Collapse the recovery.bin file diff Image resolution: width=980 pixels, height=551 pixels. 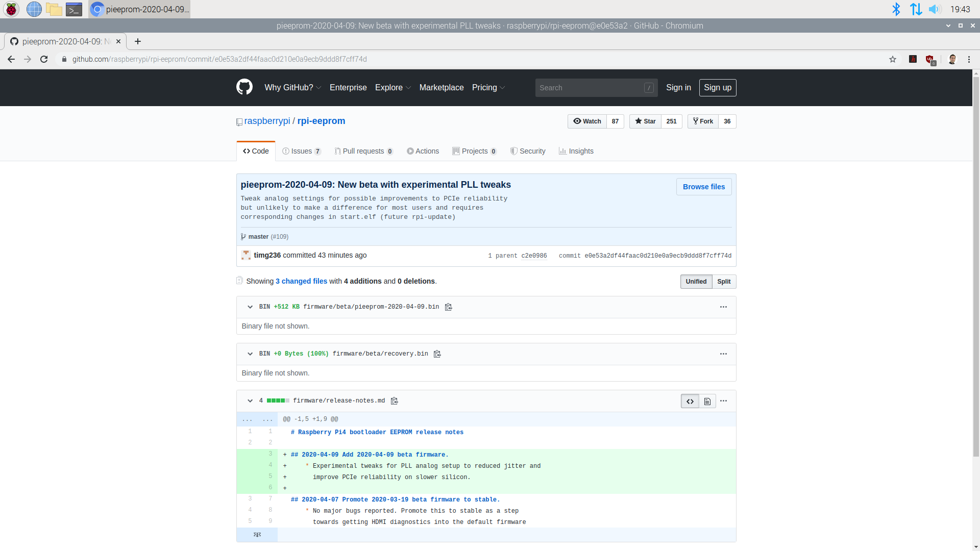click(250, 354)
